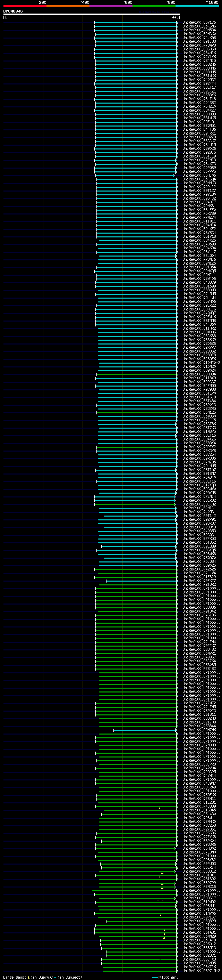Select the UniRef100_Q9AYN8 label
Screen dimensions: 222x980
(x=199, y=493)
